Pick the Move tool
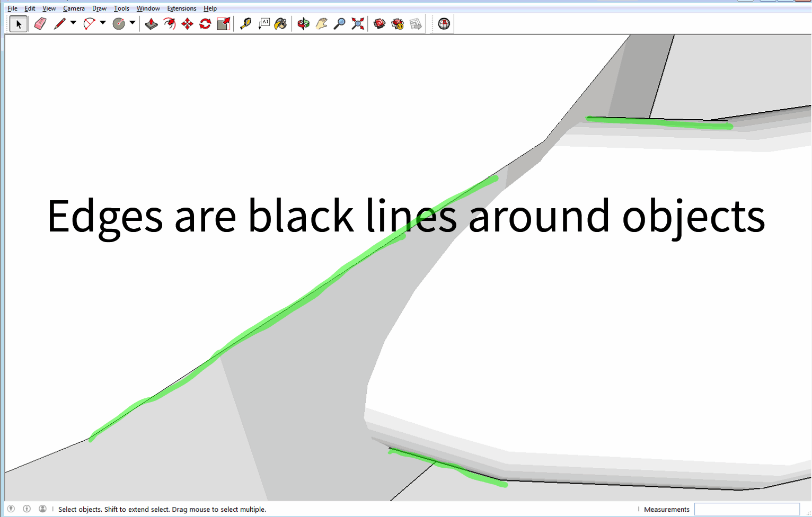Image resolution: width=812 pixels, height=517 pixels. [187, 24]
